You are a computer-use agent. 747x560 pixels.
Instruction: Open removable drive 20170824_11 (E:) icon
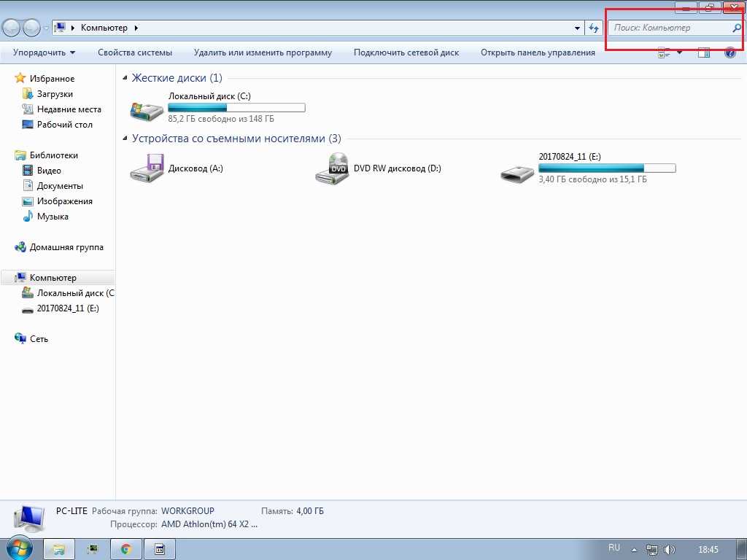(518, 171)
